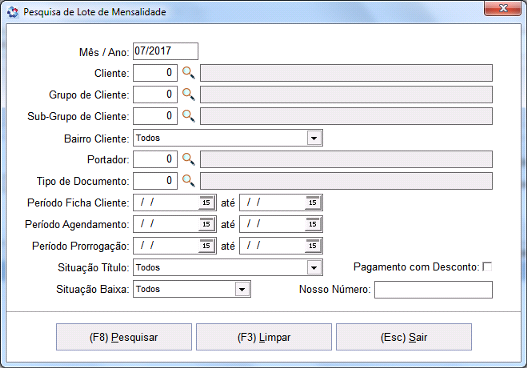The width and height of the screenshot is (527, 368).
Task: Focus the Nosso Número field
Action: (x=434, y=290)
